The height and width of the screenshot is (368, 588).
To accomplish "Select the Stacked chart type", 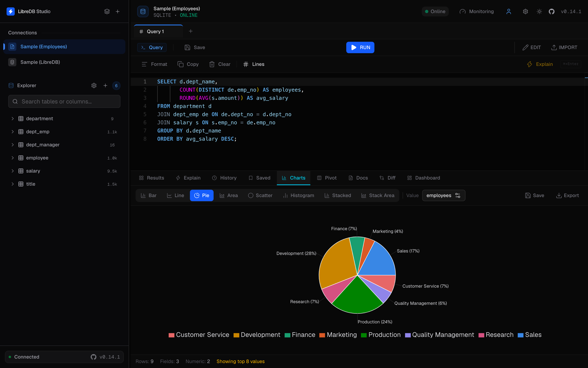I will [x=338, y=195].
